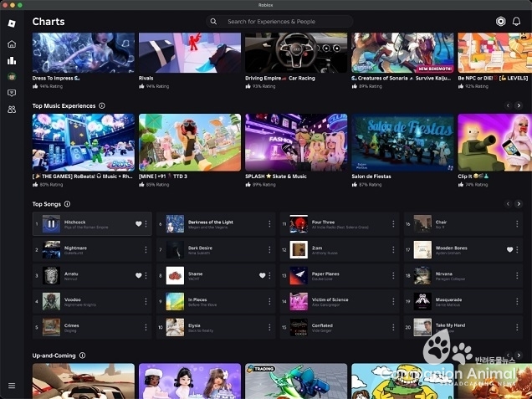Open more options for Voodoo
This screenshot has width=532, height=399.
coord(146,301)
